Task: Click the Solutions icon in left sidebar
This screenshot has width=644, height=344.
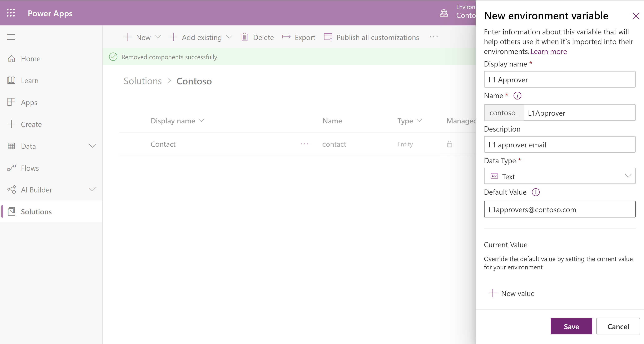Action: [x=11, y=211]
